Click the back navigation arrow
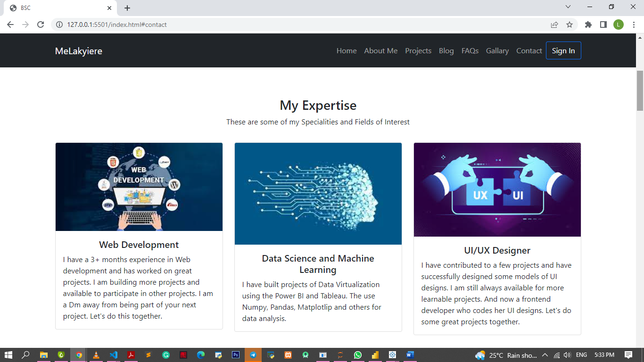The image size is (644, 362). (10, 25)
